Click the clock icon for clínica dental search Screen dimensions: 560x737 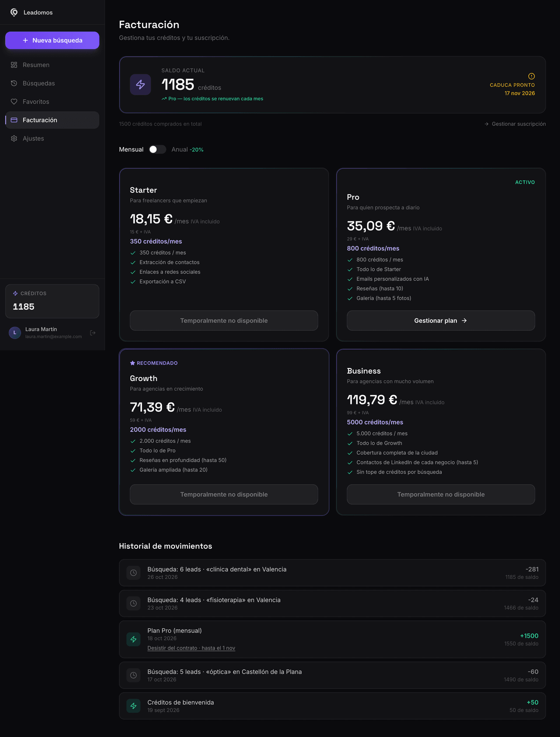point(133,573)
